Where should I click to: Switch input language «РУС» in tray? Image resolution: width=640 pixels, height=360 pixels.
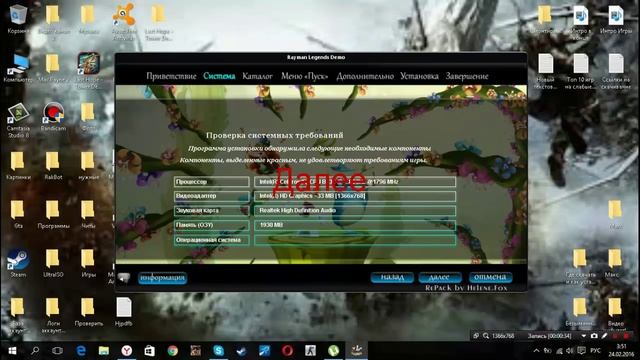pyautogui.click(x=596, y=351)
